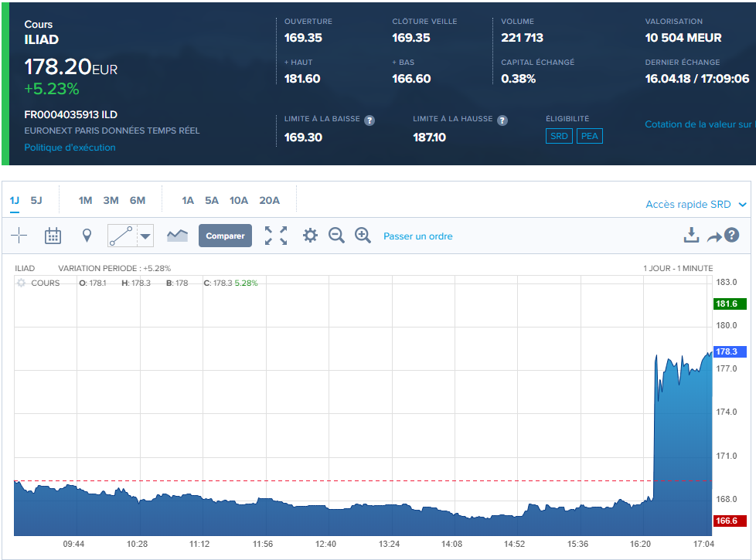Switch to the 5J period tab
756x560 pixels.
pyautogui.click(x=36, y=201)
